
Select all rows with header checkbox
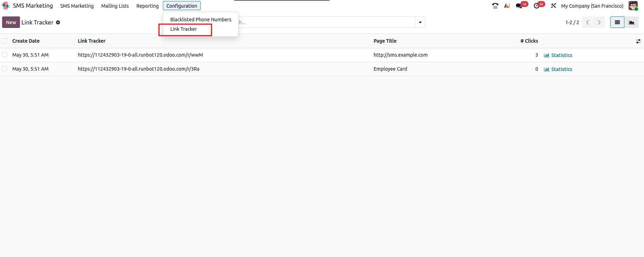(5, 41)
